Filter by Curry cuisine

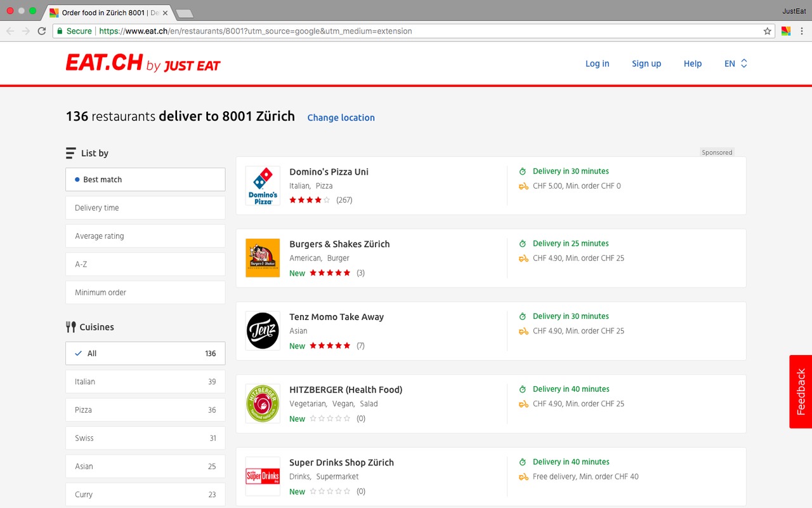click(145, 495)
